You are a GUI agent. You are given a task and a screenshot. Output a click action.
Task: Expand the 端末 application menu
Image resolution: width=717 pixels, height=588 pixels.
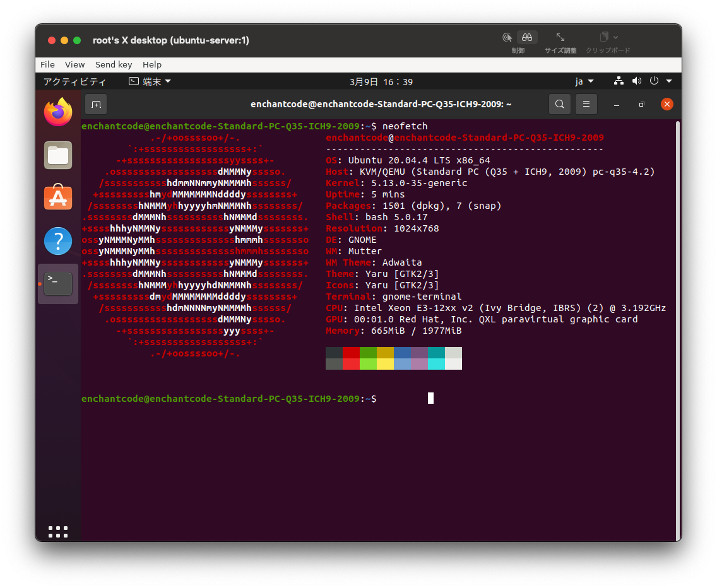[150, 81]
